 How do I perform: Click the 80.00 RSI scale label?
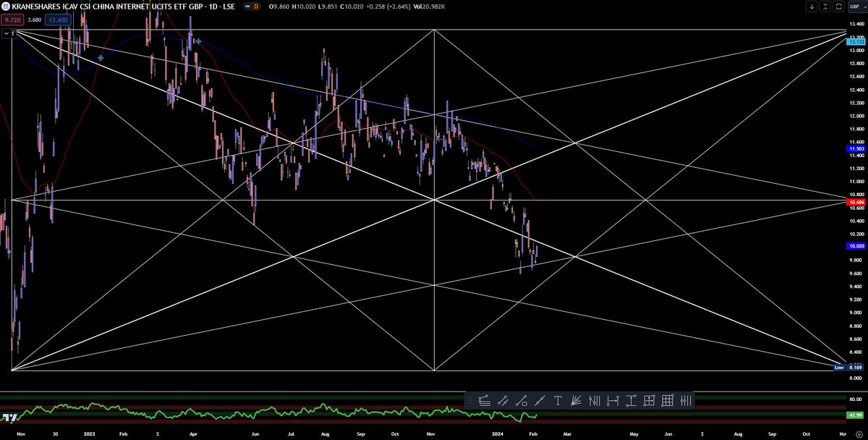(x=855, y=399)
